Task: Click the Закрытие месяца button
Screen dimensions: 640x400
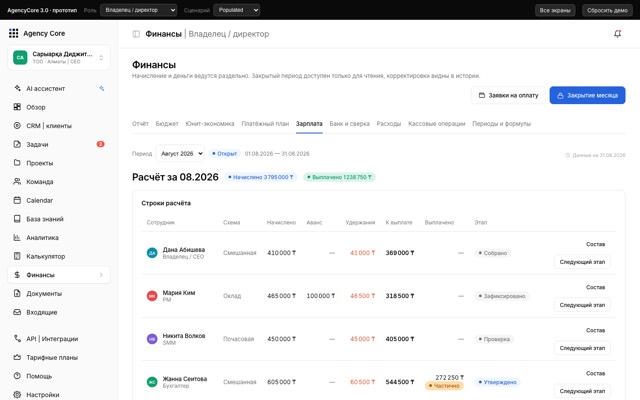Action: click(x=587, y=95)
